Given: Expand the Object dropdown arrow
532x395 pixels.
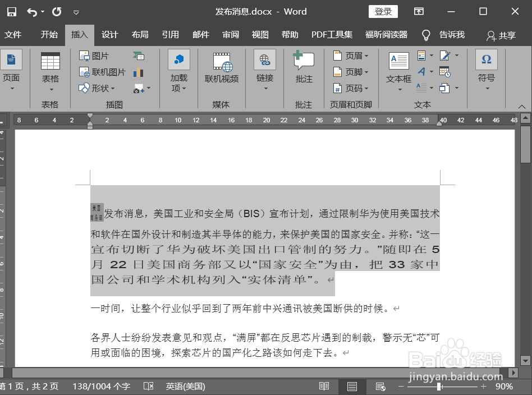Looking at the screenshot, I should pyautogui.click(x=457, y=88).
